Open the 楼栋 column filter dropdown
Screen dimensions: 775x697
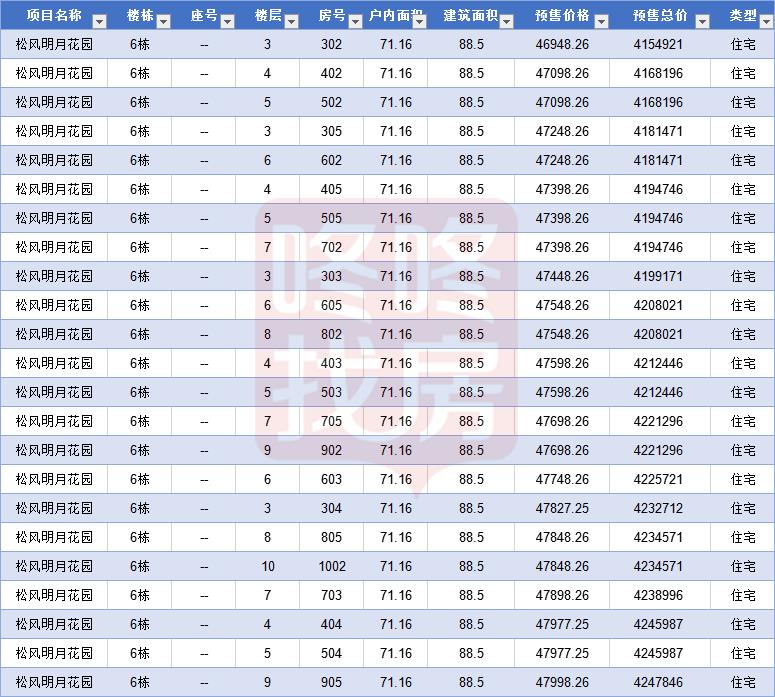coord(164,22)
